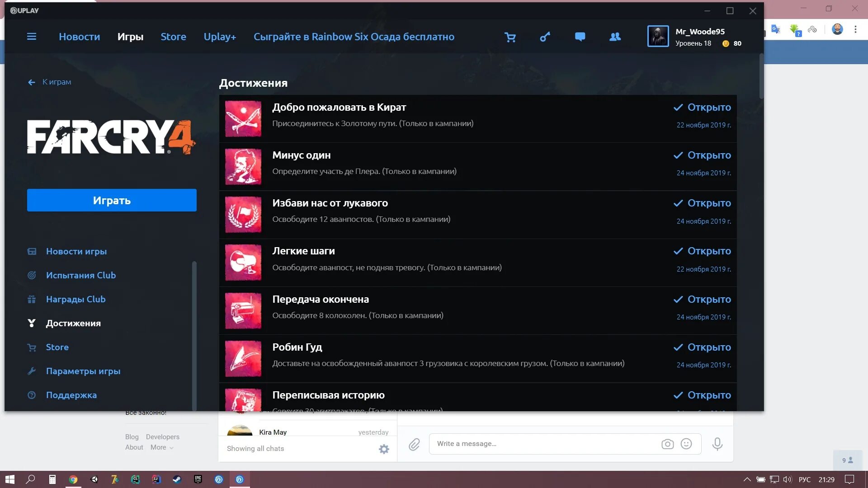Screen dimensions: 868x488
Task: Expand the More dropdown in browser footer
Action: (x=162, y=447)
